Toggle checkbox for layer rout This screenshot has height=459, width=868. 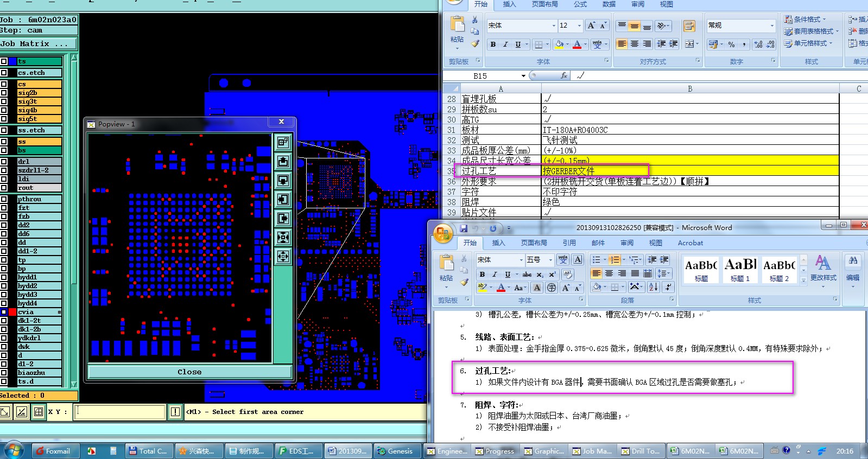click(4, 188)
